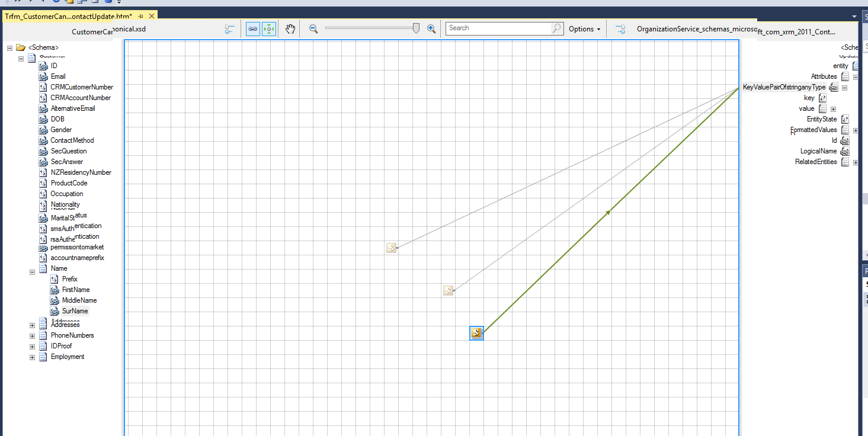Viewport: 868px width, 436px height.
Task: Toggle the auto-scroll to view button
Action: coord(269,28)
